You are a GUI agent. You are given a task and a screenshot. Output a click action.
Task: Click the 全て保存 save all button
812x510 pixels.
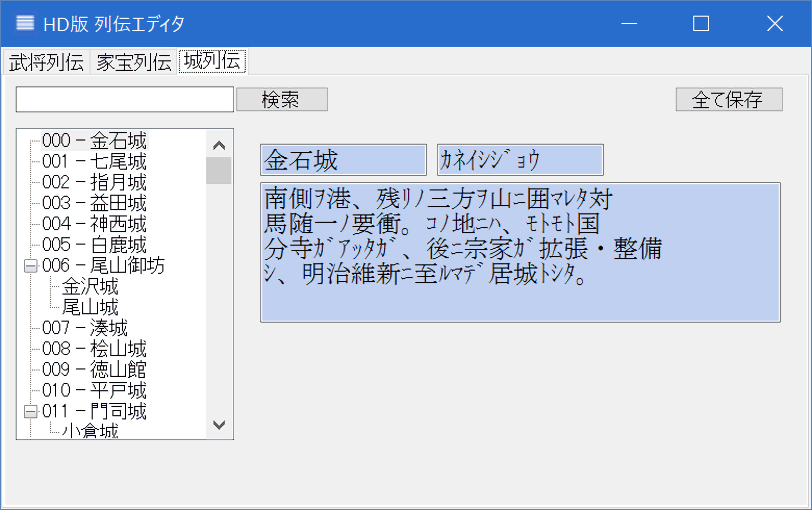728,99
